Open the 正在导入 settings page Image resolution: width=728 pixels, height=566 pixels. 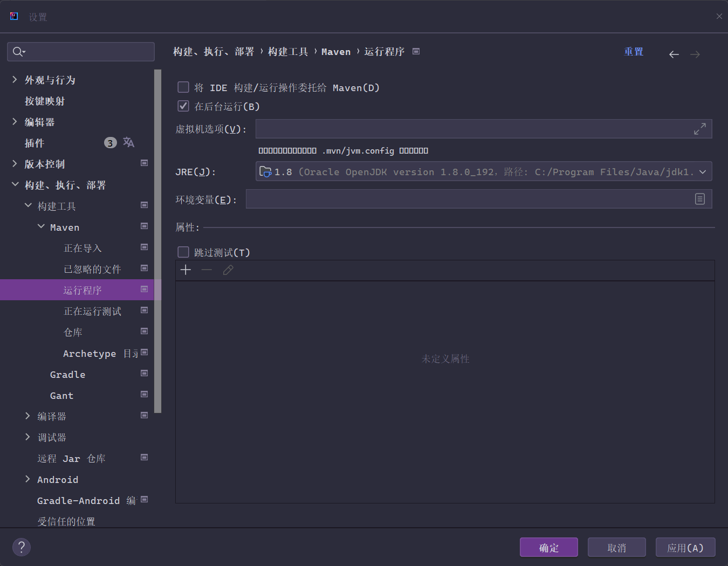(x=83, y=248)
